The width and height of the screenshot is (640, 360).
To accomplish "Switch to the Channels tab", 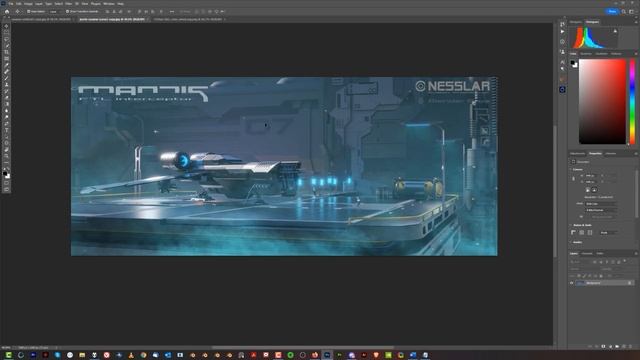I will (x=587, y=253).
